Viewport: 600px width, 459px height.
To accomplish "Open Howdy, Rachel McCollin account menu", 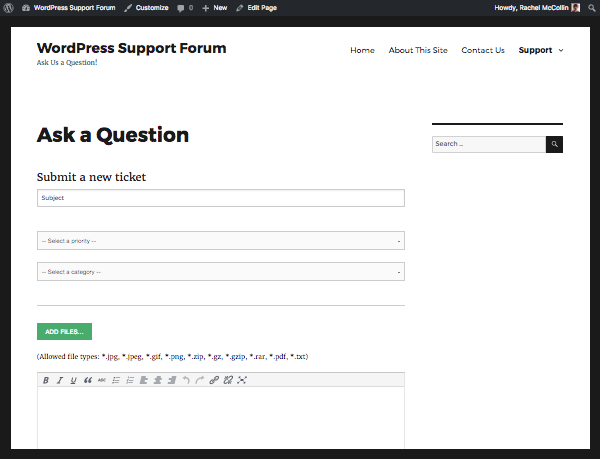I will point(537,8).
